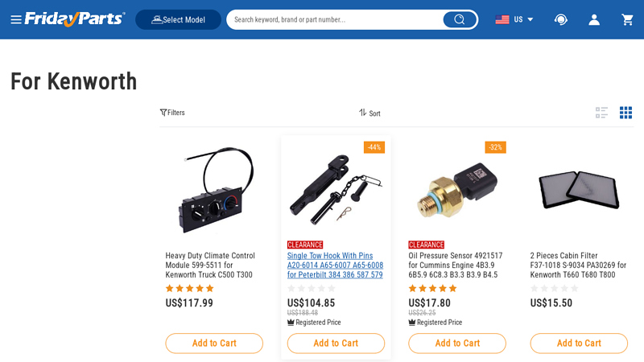Open the Single Tow Hook product link

(335, 265)
